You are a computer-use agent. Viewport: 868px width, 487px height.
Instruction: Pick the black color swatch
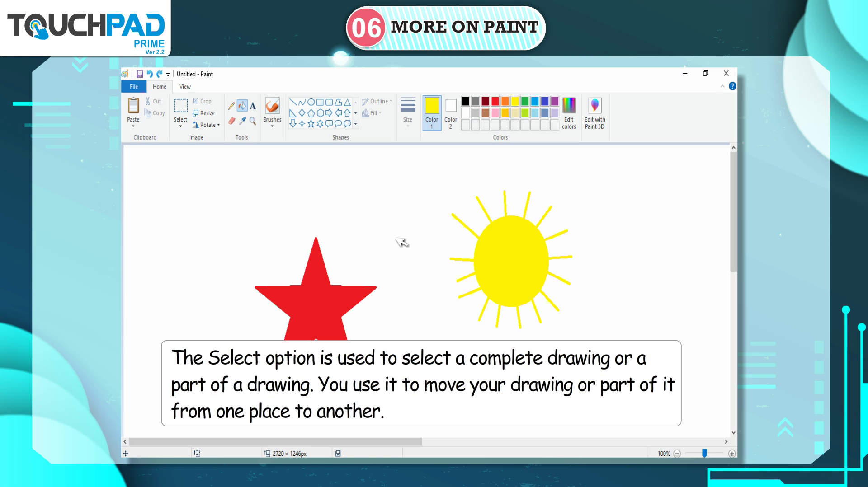(x=466, y=101)
